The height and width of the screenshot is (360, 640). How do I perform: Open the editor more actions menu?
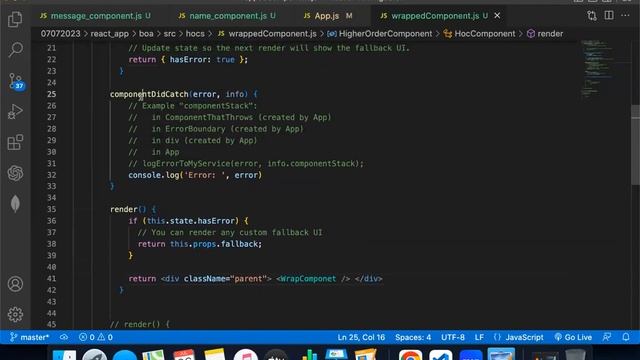tap(625, 16)
